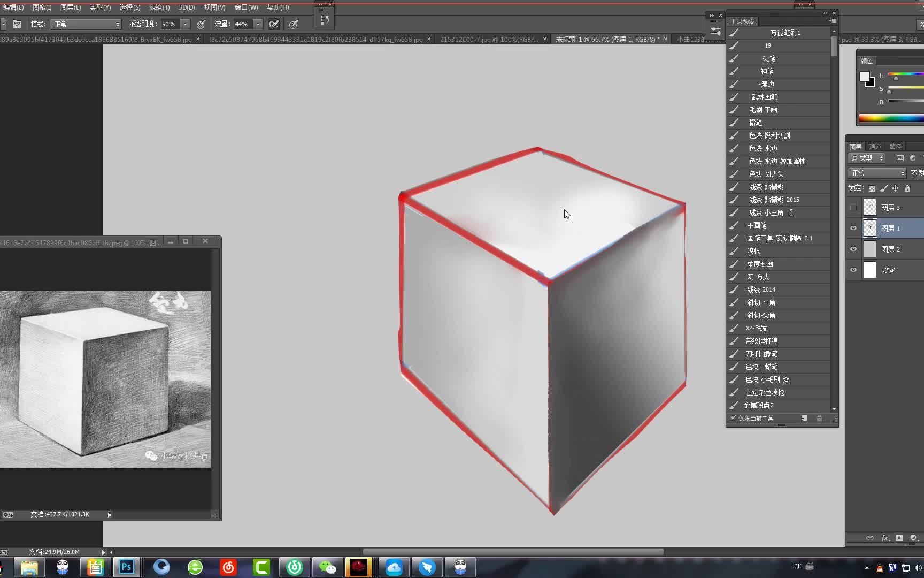Collapse the Tool Presets panel double arrows
The height and width of the screenshot is (578, 924).
click(826, 13)
